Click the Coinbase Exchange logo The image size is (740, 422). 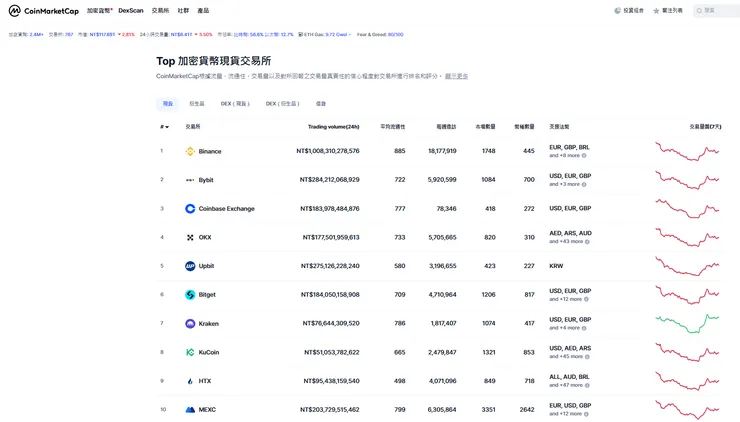coord(190,209)
